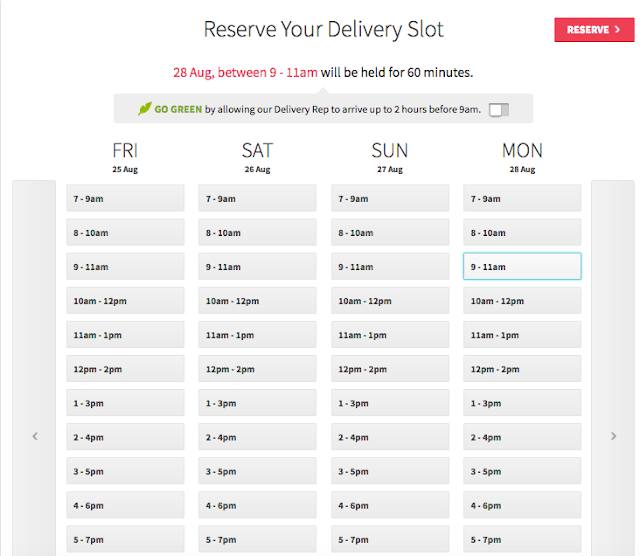
Task: Click the FRI 25 Aug column header
Action: tap(125, 155)
